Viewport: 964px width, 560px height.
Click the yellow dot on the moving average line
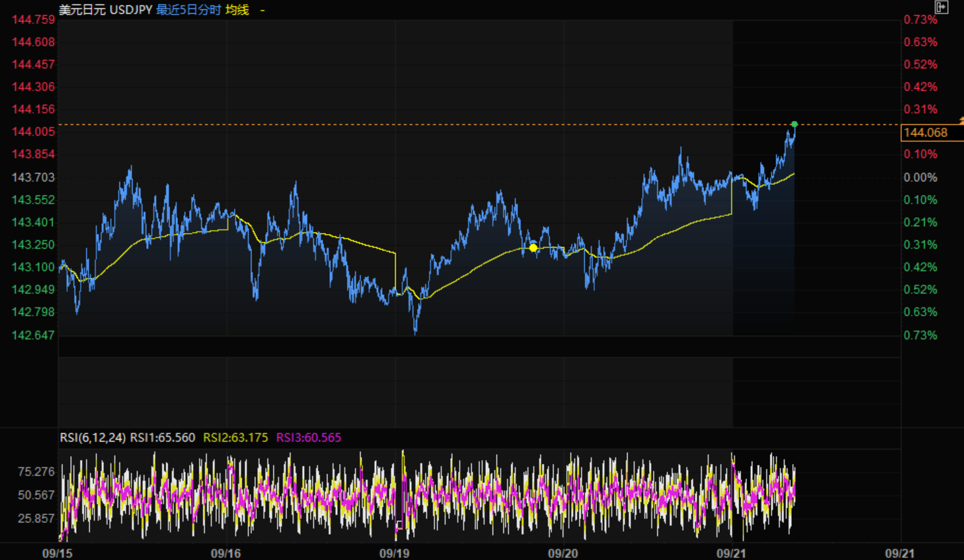coord(533,248)
